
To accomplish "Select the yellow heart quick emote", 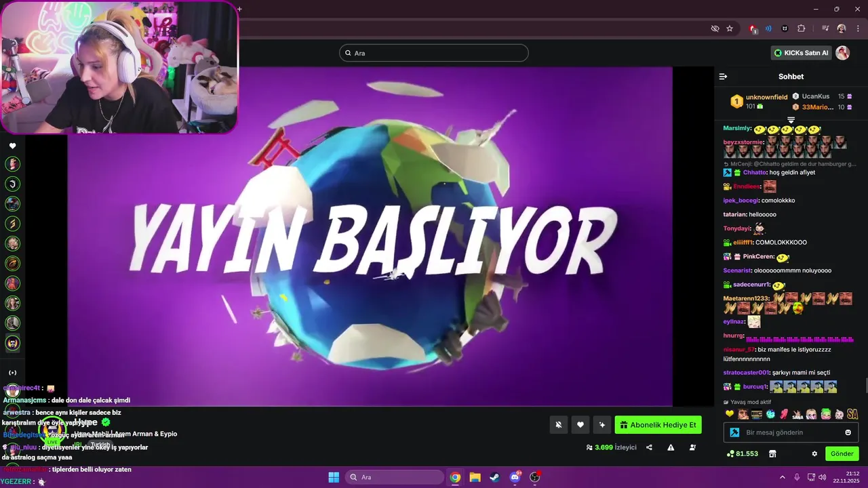I will click(730, 413).
